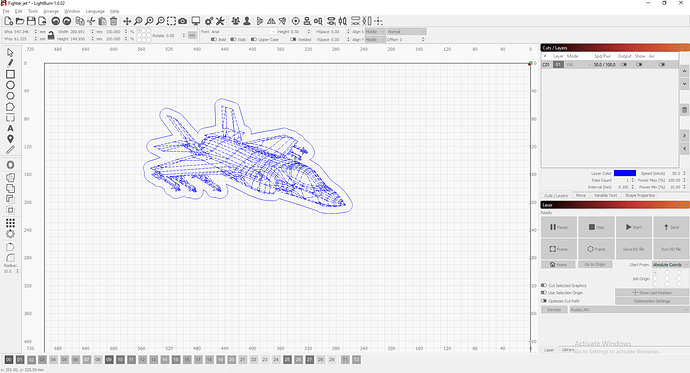Click the Home button
This screenshot has width=690, height=373.
click(558, 264)
